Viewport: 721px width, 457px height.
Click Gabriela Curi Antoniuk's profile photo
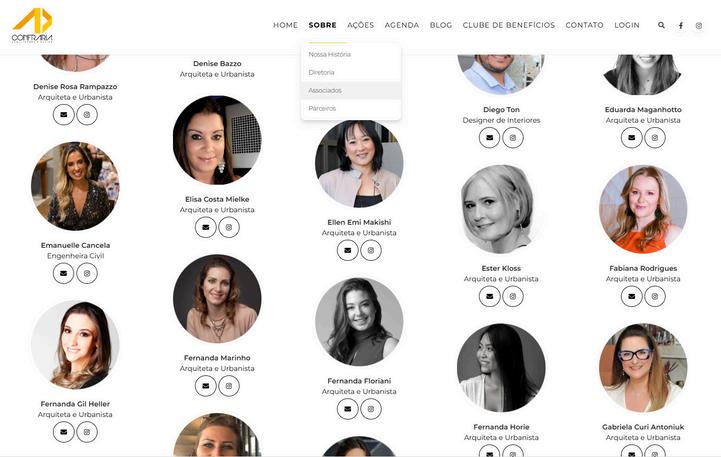pyautogui.click(x=643, y=367)
